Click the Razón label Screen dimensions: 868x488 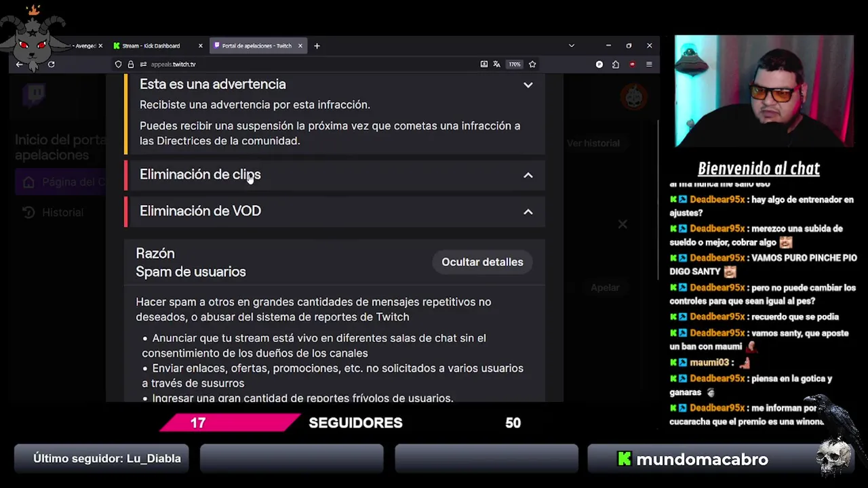click(x=155, y=253)
